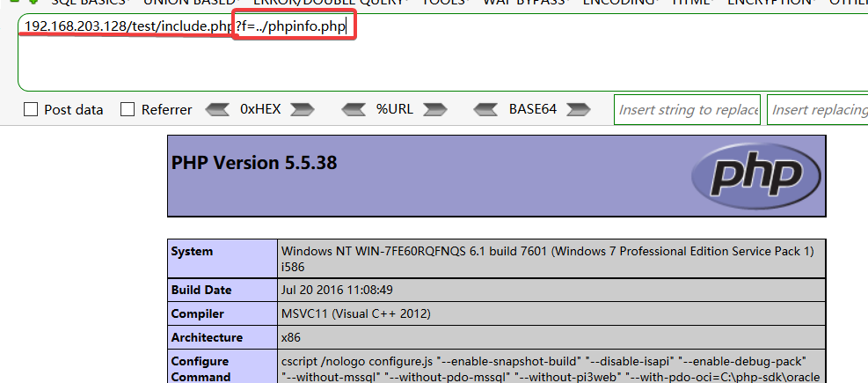The width and height of the screenshot is (868, 383).
Task: Click the 0xHEX decode left arrow
Action: 217,110
